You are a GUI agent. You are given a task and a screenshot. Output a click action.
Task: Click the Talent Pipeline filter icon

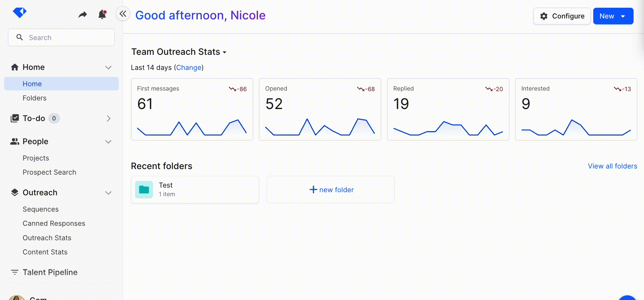pyautogui.click(x=14, y=272)
